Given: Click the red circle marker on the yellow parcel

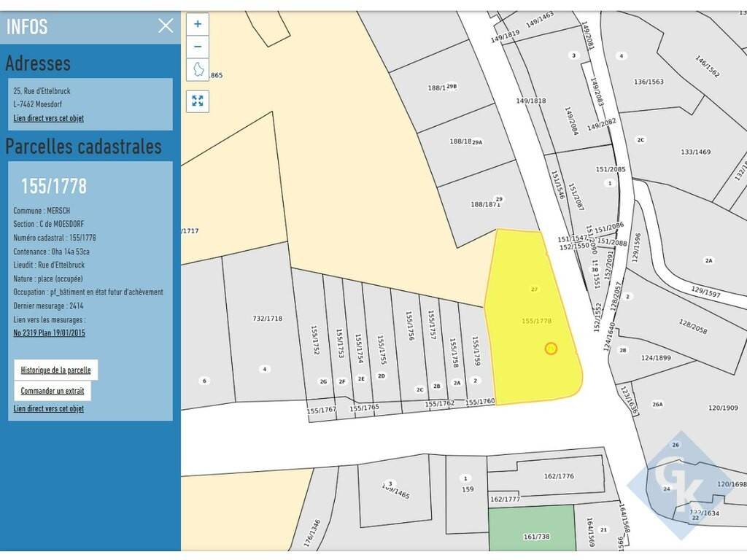Looking at the screenshot, I should coord(551,349).
